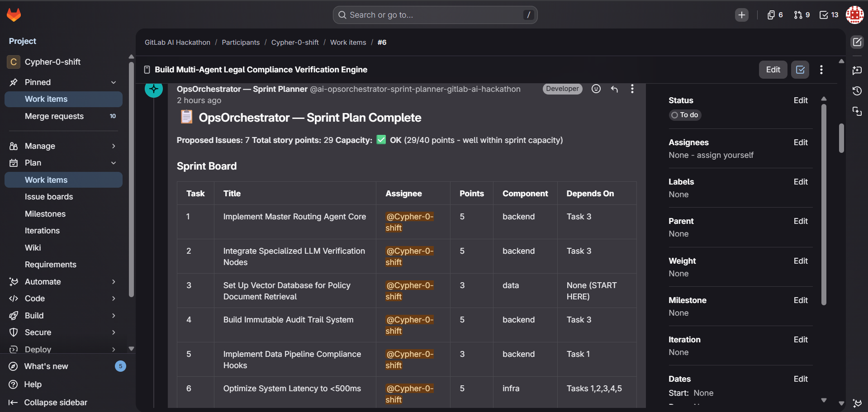Add emoji reaction to the Sprint Planner comment
Screen dimensions: 868x412
pos(596,89)
